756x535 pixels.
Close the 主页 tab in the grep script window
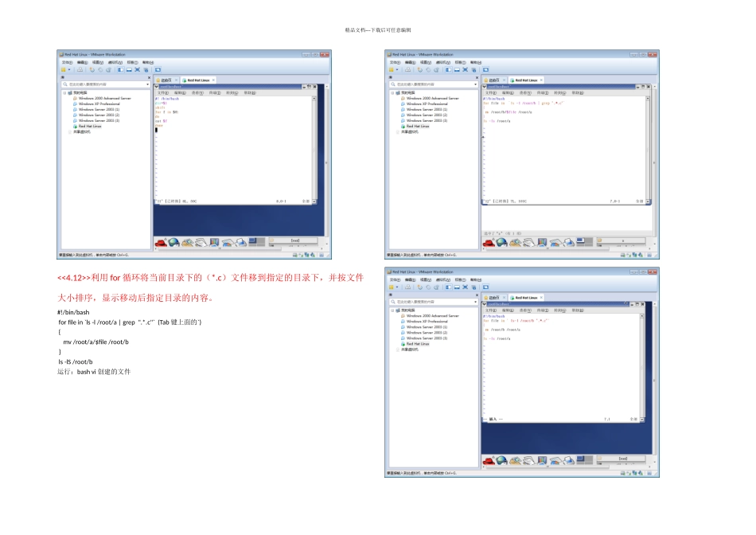pyautogui.click(x=504, y=80)
